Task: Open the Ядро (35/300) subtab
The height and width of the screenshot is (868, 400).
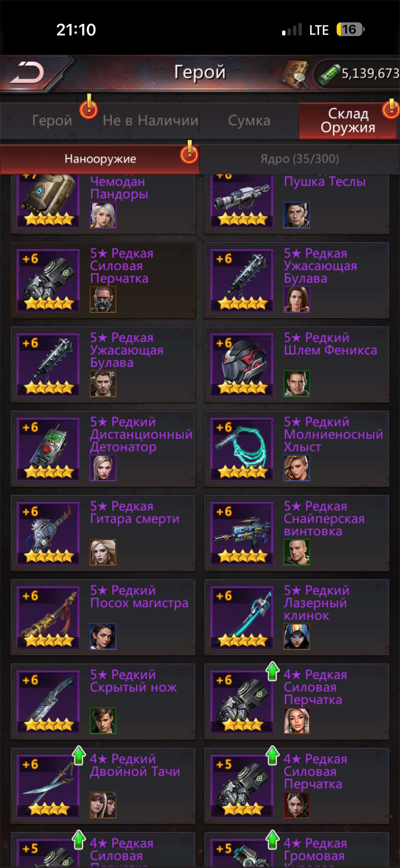Action: click(x=299, y=159)
